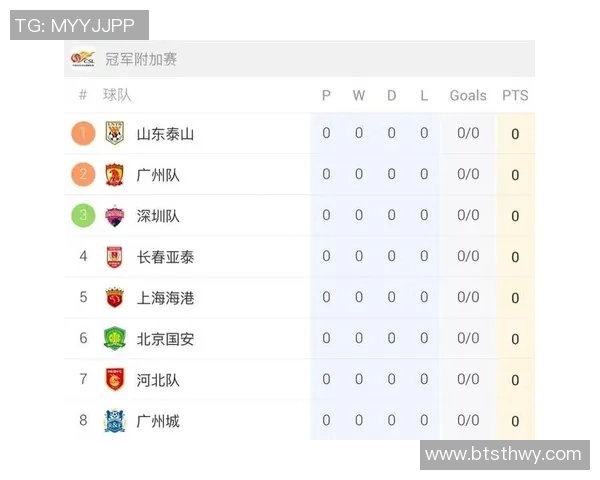Image resolution: width=600 pixels, height=480 pixels.
Task: Select the orange rank 1 badge
Action: pos(84,133)
